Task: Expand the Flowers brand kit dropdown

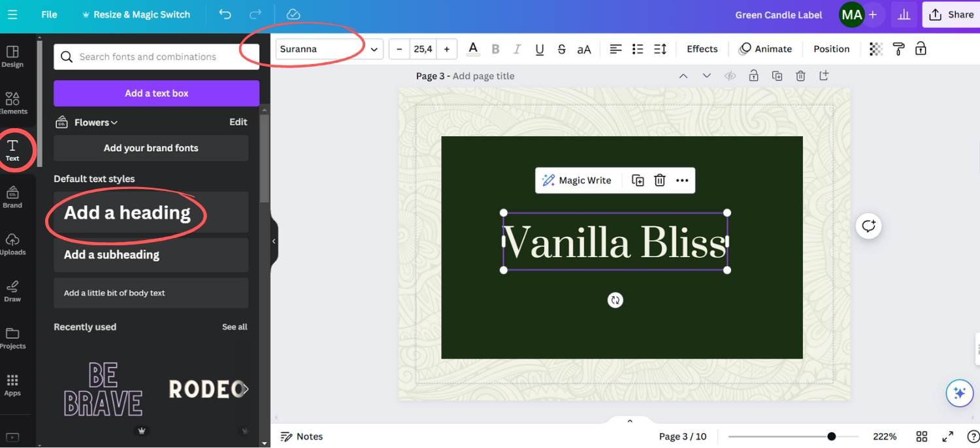Action: (x=95, y=122)
